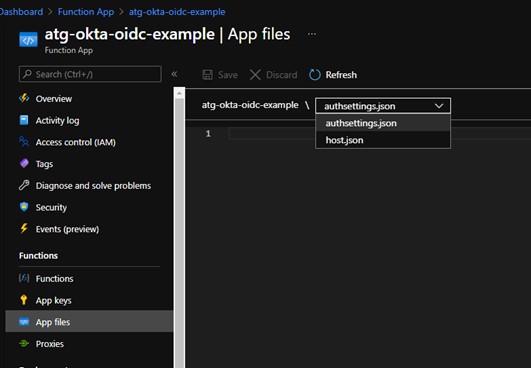Click the Diagnose and solve problems wrench icon
This screenshot has width=531, height=368.
[24, 185]
